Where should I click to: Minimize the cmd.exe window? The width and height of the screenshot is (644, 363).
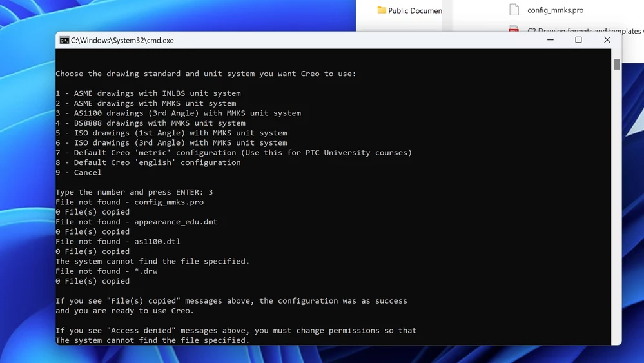(x=551, y=40)
